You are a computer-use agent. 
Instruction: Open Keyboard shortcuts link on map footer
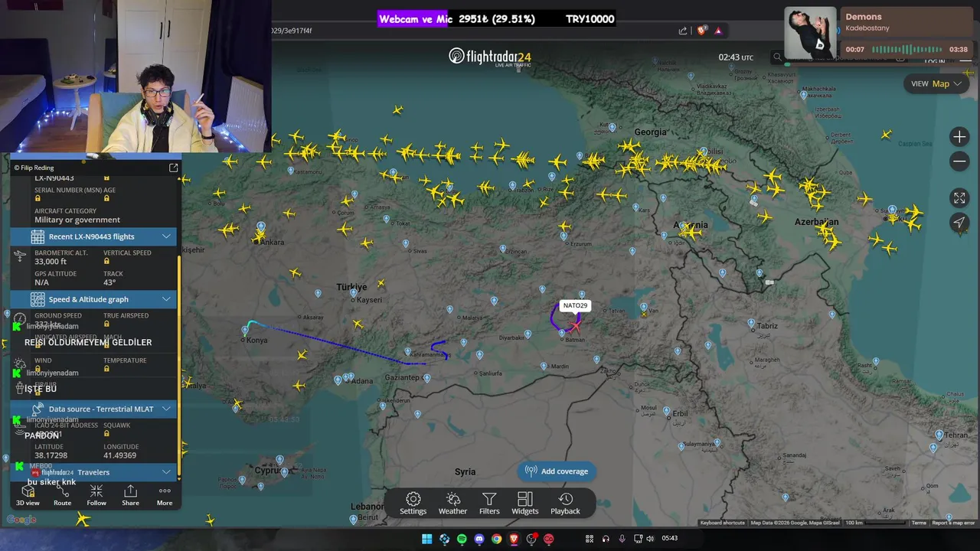point(722,523)
